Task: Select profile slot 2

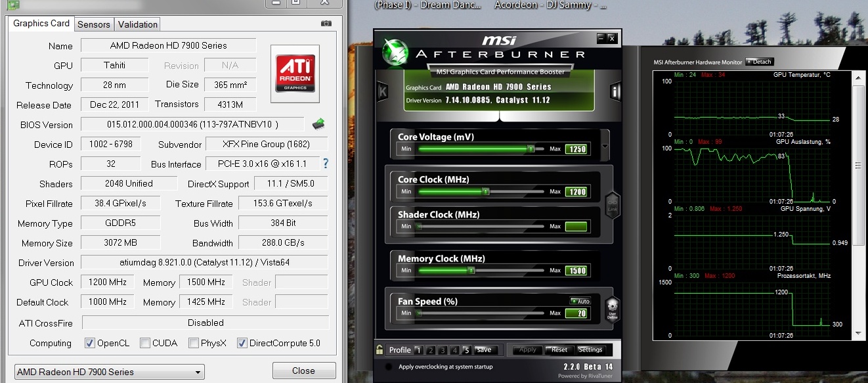Action: tap(431, 350)
